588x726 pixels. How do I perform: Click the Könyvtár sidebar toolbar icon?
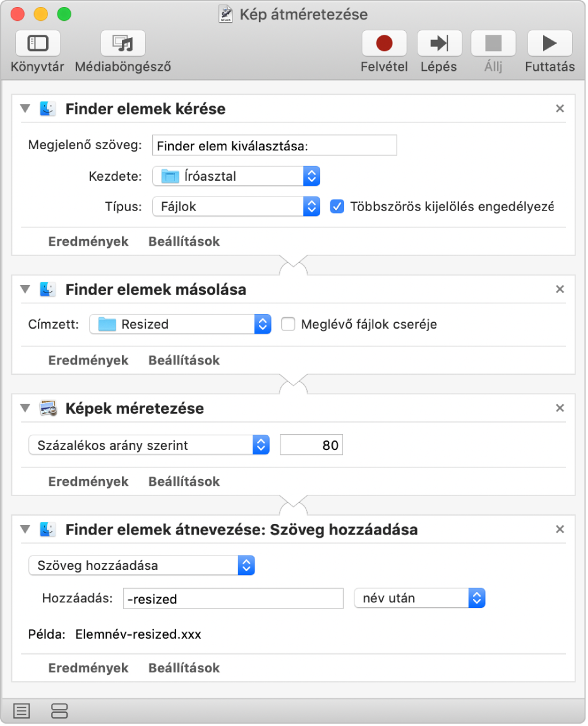pyautogui.click(x=37, y=44)
